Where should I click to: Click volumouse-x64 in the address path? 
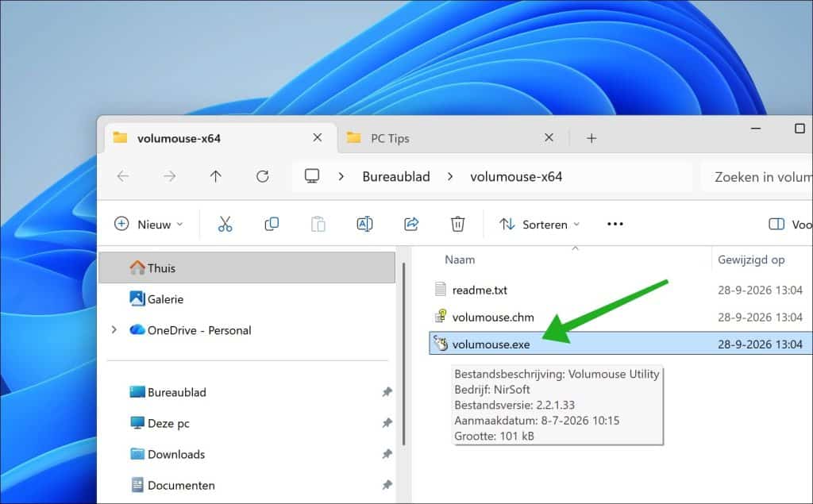click(516, 177)
